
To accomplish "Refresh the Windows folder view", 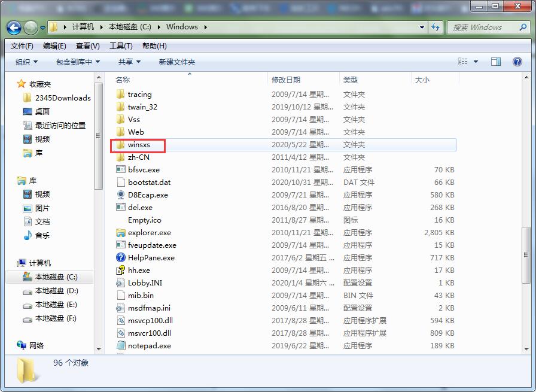I will point(435,27).
